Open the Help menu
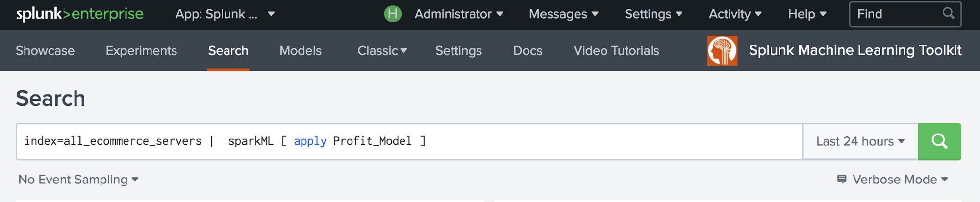Viewport: 980px width, 202px height. point(807,14)
